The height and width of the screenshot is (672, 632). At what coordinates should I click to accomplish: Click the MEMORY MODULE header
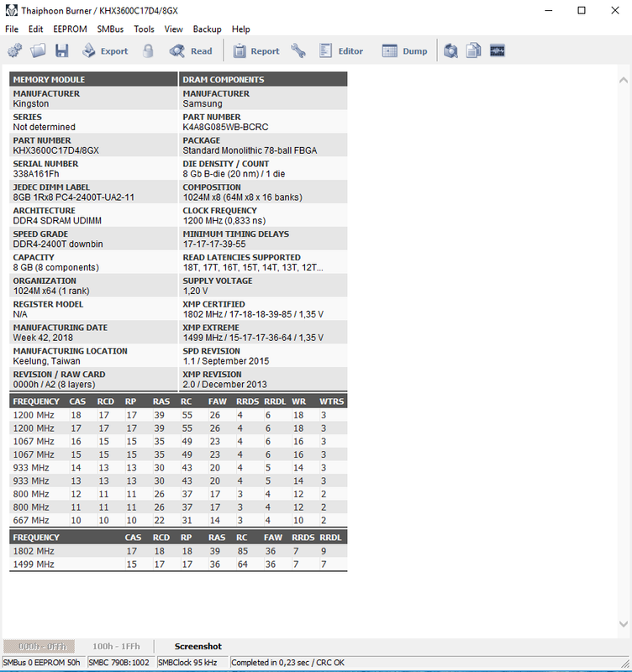[x=93, y=79]
